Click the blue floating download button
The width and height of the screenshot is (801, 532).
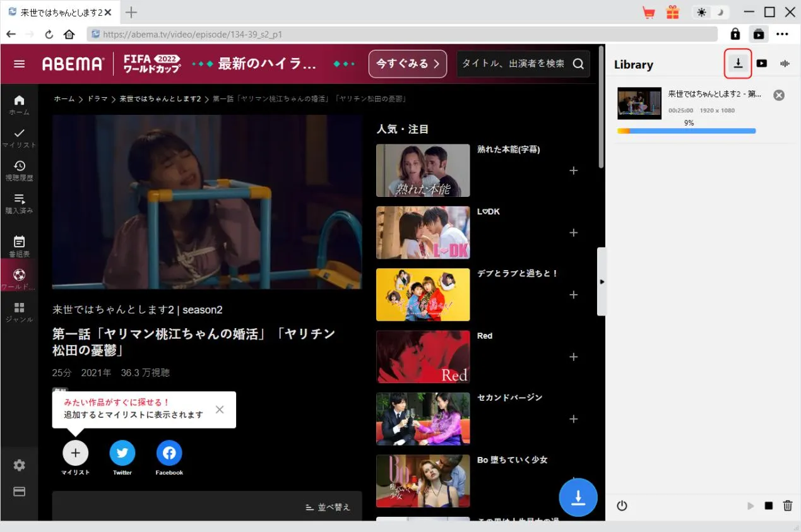click(578, 497)
